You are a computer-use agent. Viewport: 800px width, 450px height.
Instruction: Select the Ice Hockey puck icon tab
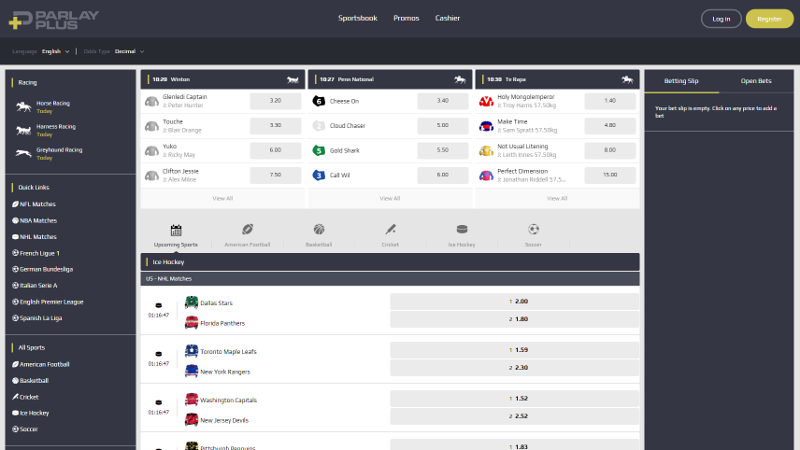pyautogui.click(x=462, y=229)
